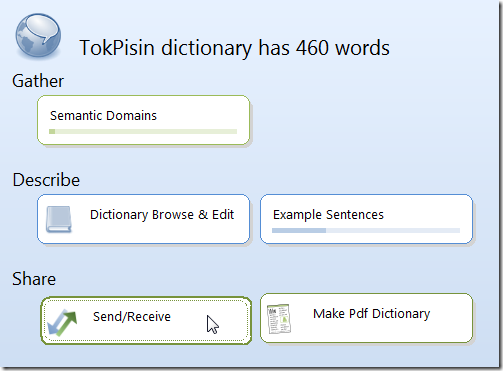
Task: Click the Example Sentences progress bar
Action: click(x=366, y=230)
